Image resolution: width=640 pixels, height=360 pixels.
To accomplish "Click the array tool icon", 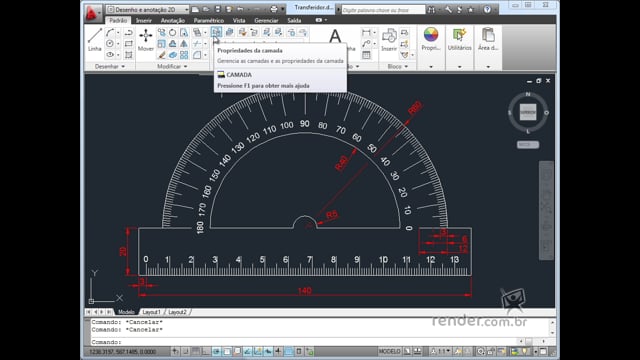I will point(184,55).
